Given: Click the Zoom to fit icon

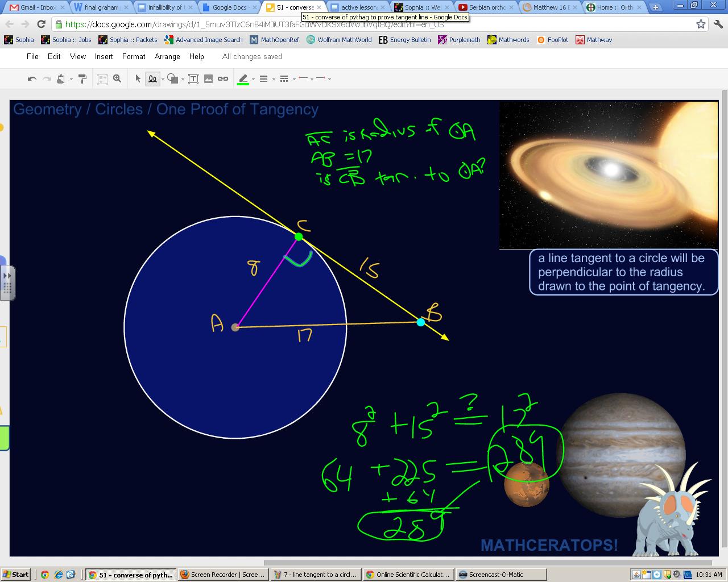Looking at the screenshot, I should (102, 79).
